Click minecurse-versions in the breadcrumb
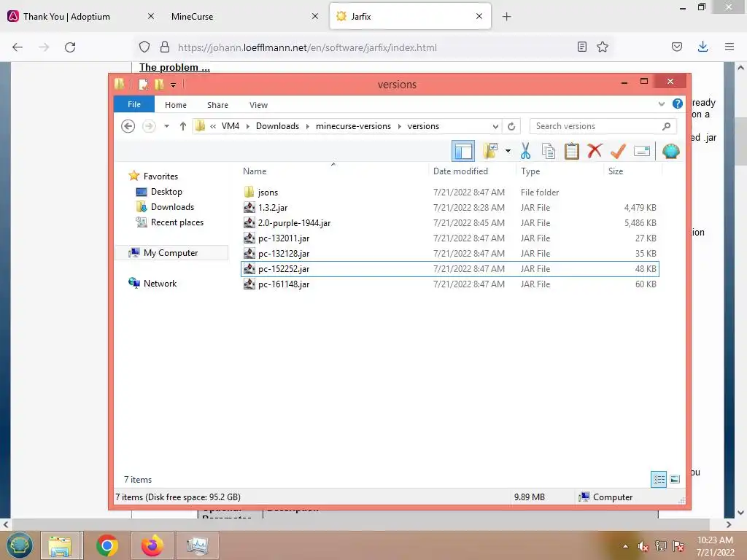747x560 pixels. point(353,126)
